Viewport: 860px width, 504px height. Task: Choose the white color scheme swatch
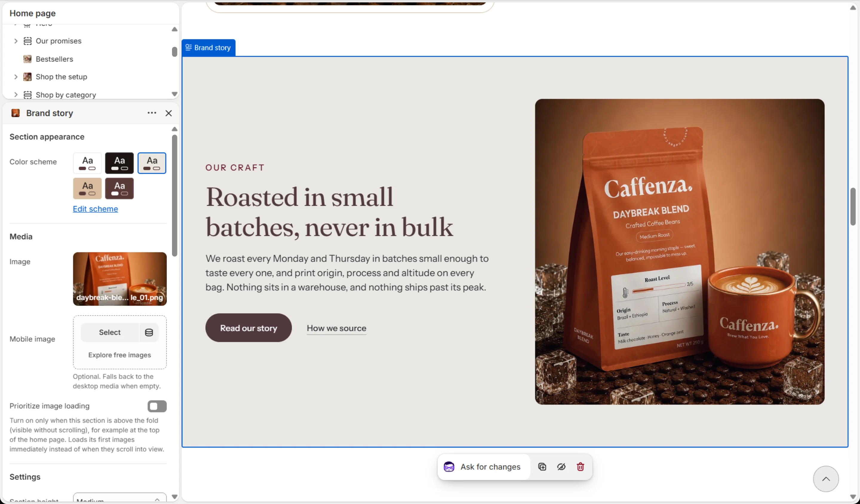coord(87,163)
